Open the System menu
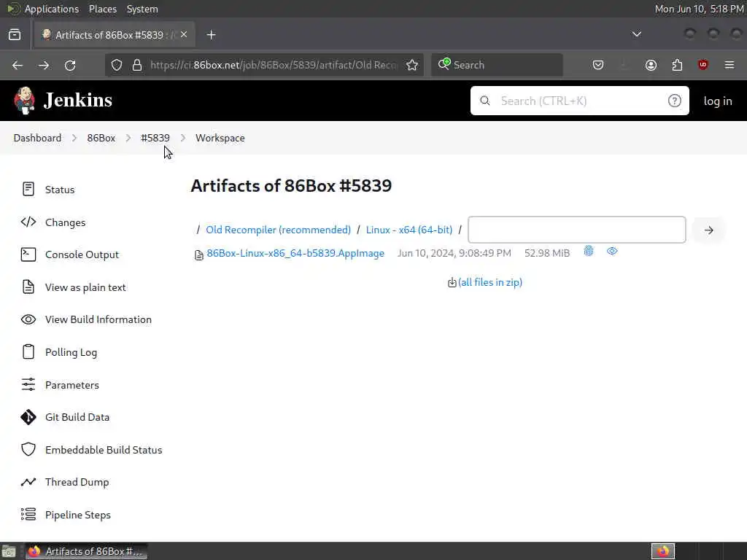747x560 pixels. click(142, 9)
